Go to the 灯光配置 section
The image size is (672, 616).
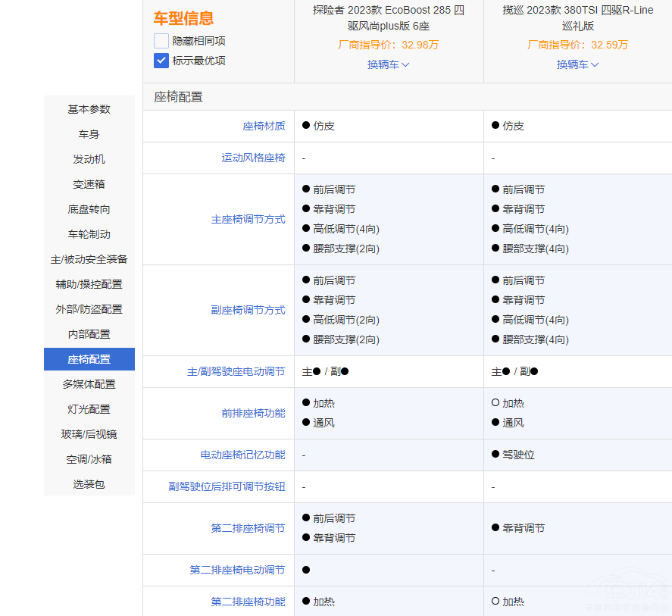pyautogui.click(x=89, y=408)
